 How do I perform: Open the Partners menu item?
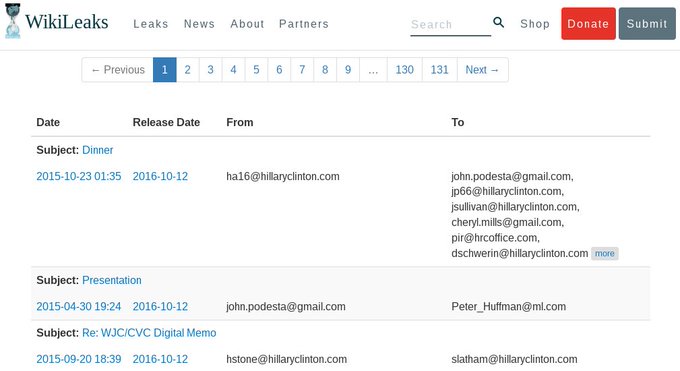click(304, 24)
